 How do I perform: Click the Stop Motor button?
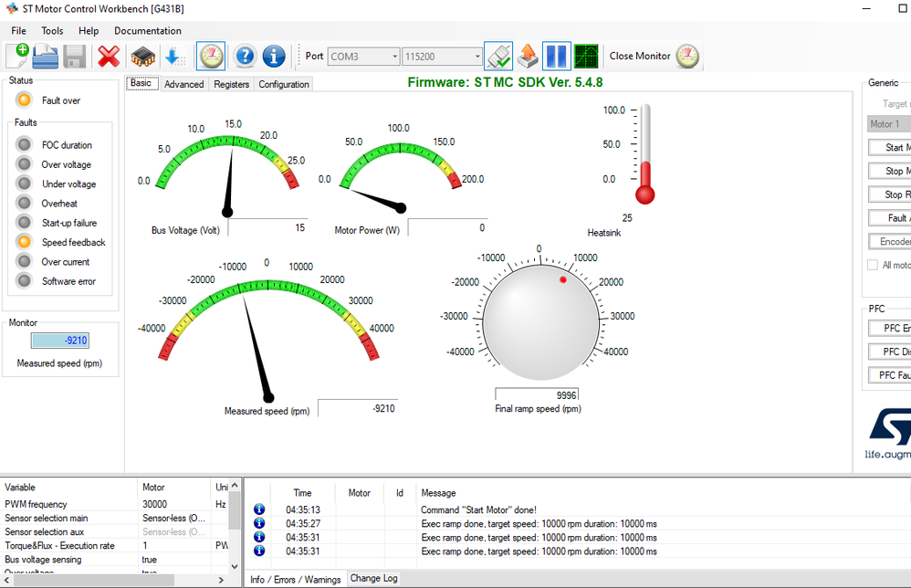point(889,171)
